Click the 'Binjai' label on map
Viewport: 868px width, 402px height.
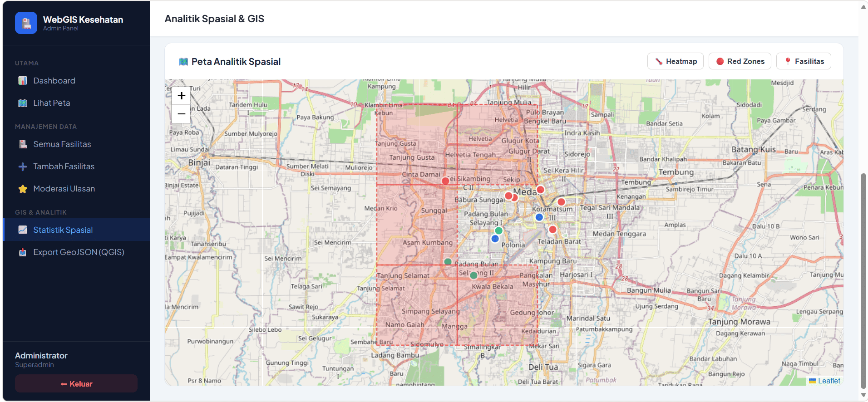(199, 163)
